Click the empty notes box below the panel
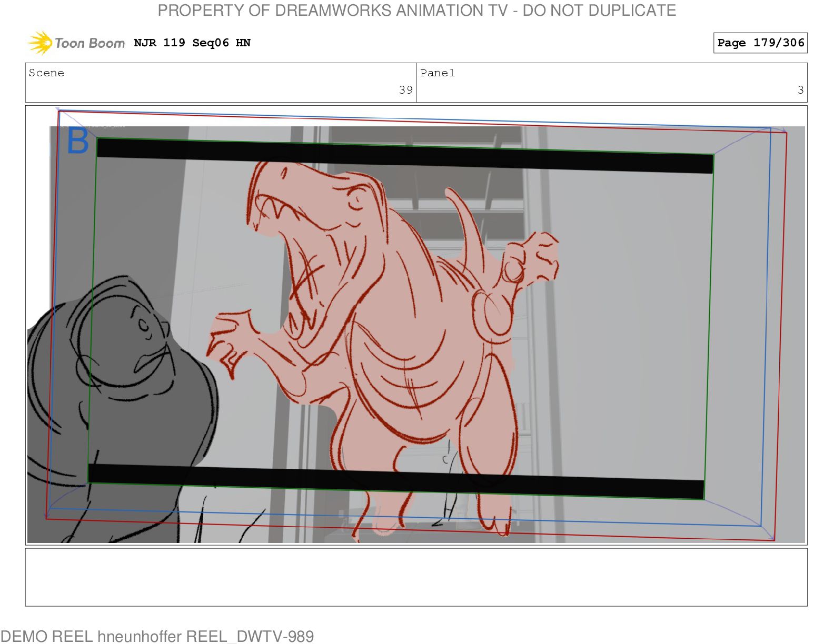Image resolution: width=834 pixels, height=644 pixels. point(416,577)
